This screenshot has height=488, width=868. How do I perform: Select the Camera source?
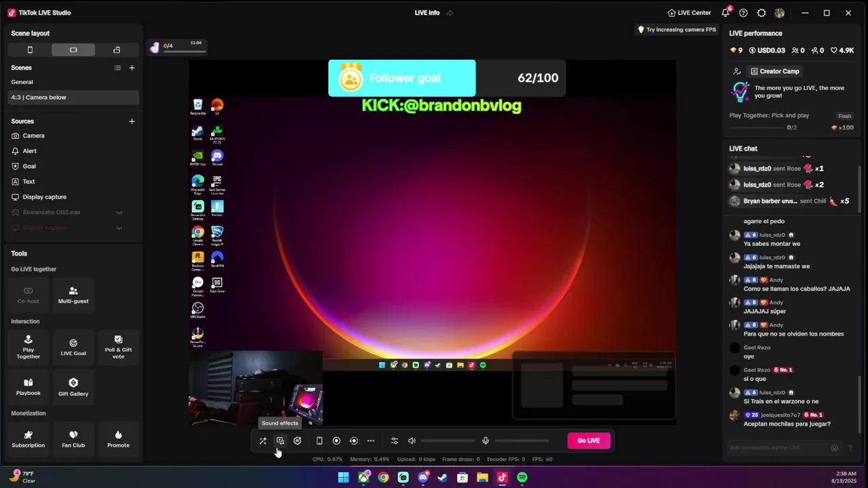point(73,136)
